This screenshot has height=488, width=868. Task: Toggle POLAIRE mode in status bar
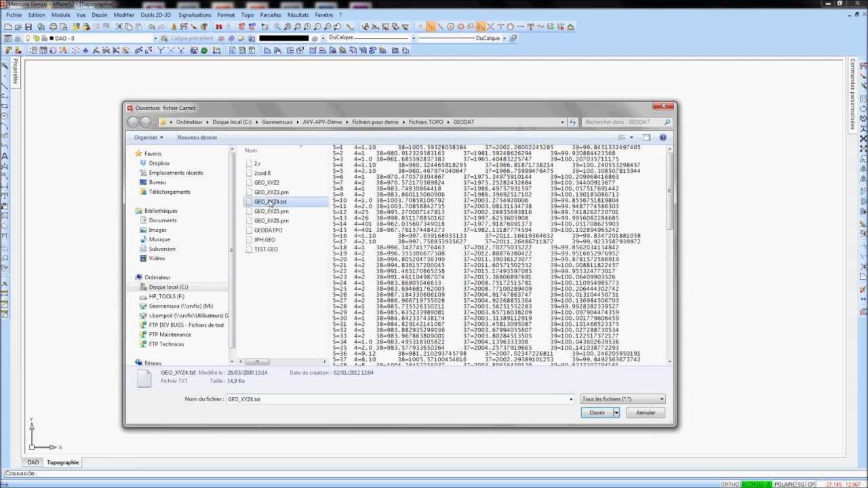coord(785,485)
